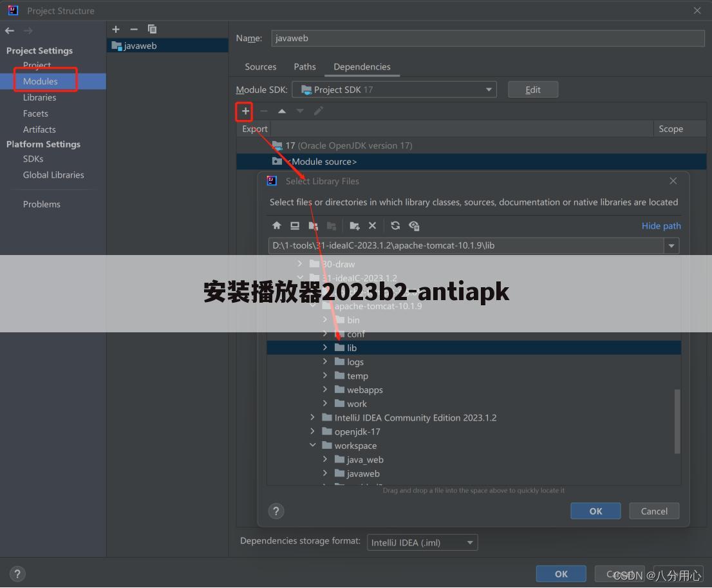Select the lib folder row
The width and height of the screenshot is (712, 588).
[474, 348]
